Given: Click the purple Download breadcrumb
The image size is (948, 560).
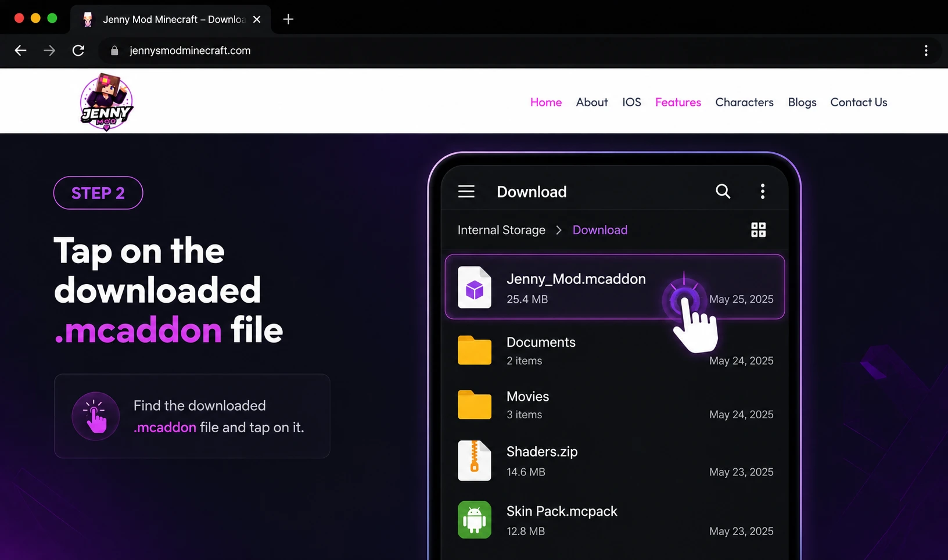Looking at the screenshot, I should 600,230.
